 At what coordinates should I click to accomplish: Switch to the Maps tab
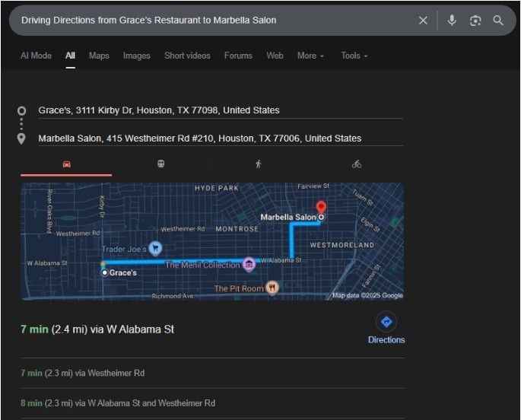tap(99, 56)
